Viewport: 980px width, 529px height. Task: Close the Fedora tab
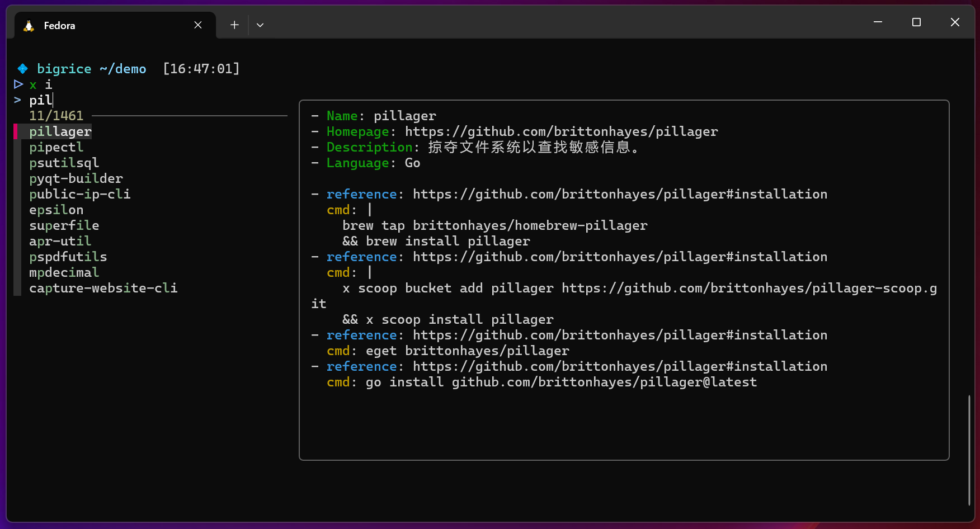(x=198, y=25)
